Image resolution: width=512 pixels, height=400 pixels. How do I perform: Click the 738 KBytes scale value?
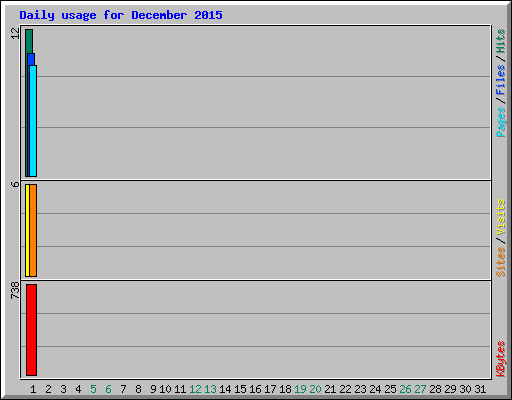click(15, 290)
